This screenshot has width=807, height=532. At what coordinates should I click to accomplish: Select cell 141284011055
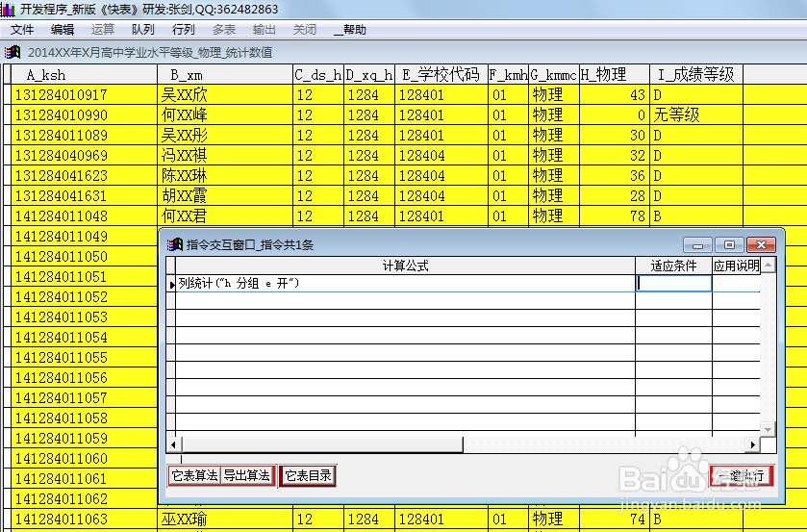(84, 358)
